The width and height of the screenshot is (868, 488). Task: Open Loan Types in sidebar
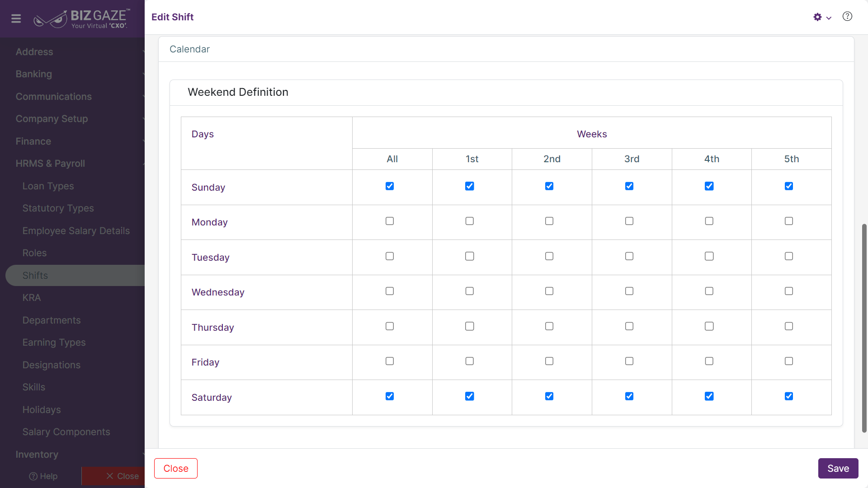48,186
